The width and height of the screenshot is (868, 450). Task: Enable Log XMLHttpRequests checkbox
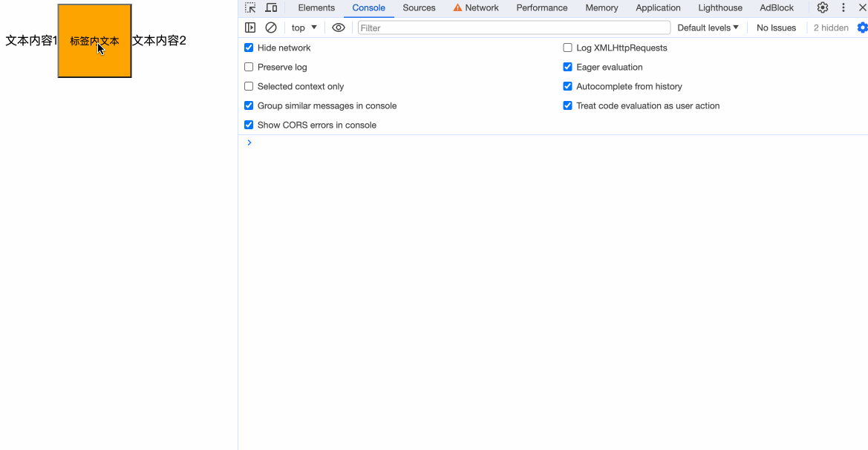(x=568, y=48)
